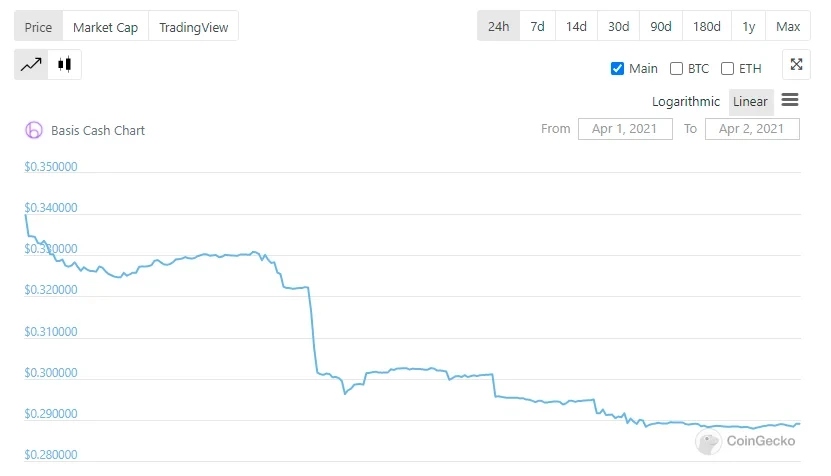This screenshot has width=831, height=476.
Task: Open the Price tab
Action: 38,27
